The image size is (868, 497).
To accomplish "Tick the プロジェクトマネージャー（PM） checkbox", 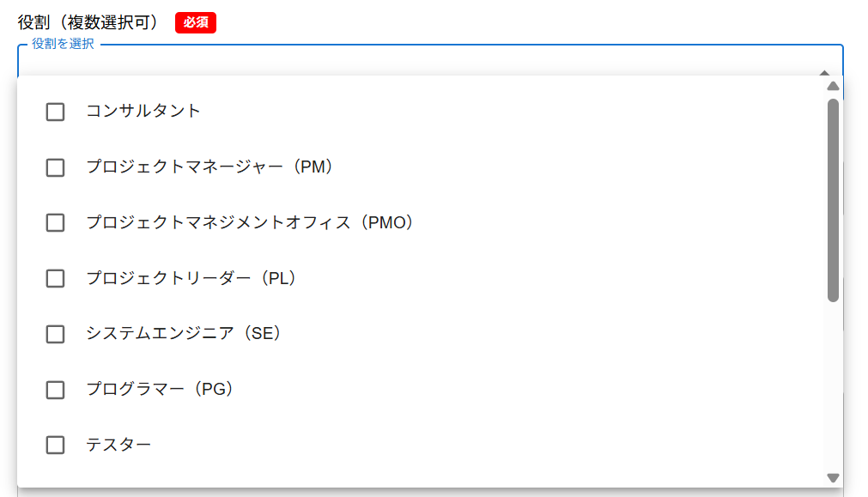I will [x=55, y=167].
